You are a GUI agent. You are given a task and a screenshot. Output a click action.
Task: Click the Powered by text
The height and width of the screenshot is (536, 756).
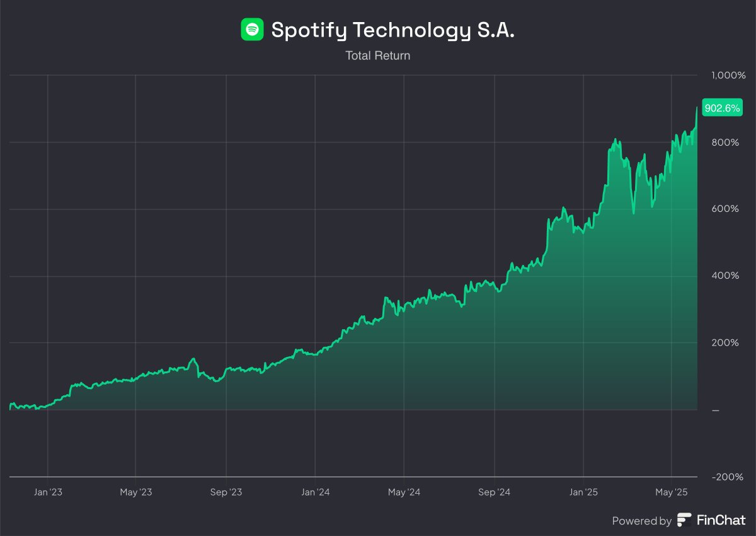pyautogui.click(x=642, y=521)
